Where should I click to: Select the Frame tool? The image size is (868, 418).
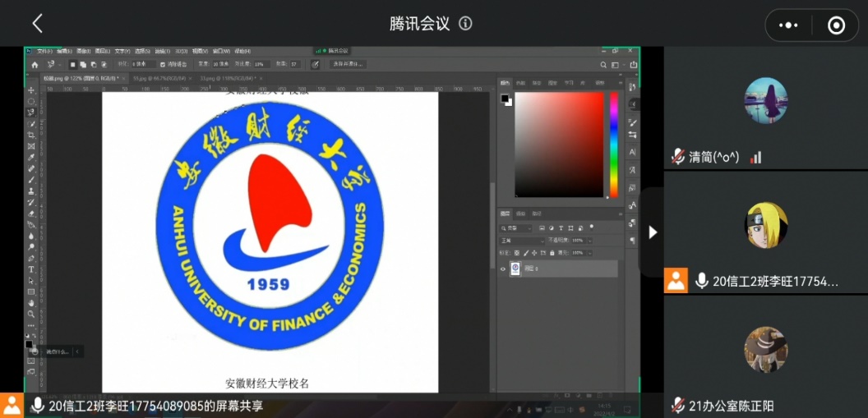(31, 146)
